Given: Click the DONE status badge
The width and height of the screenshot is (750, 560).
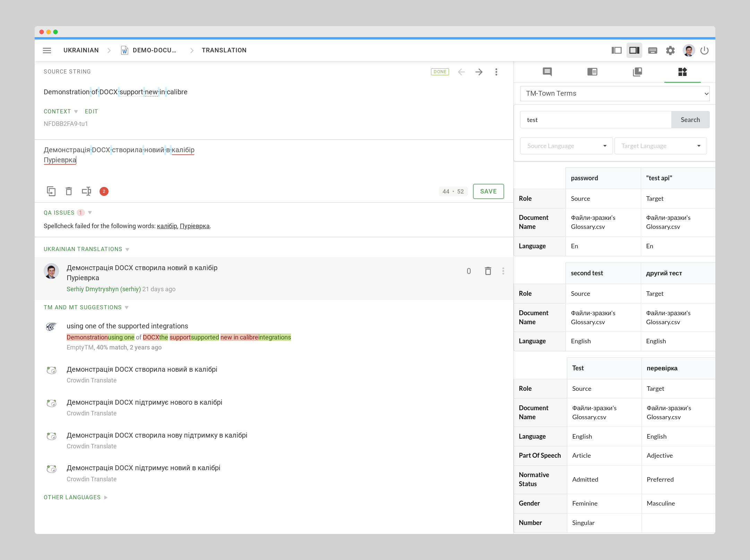Looking at the screenshot, I should 440,72.
